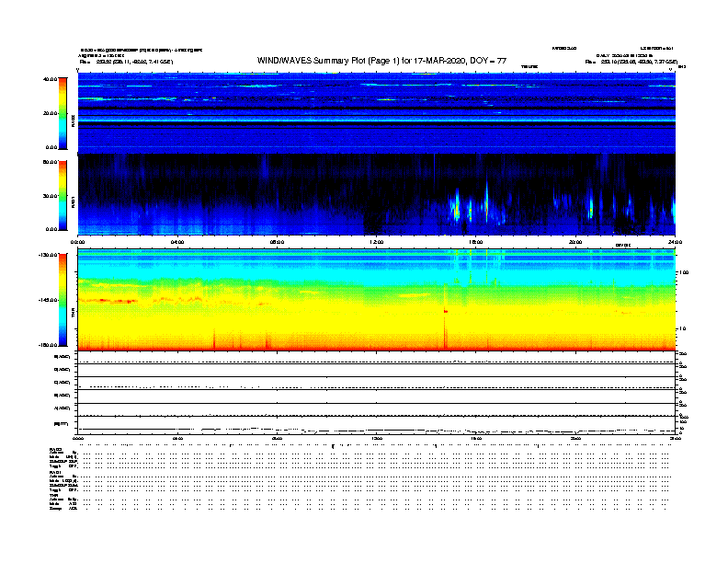
Task: Click the 100 label on TNR right axis
Action: coord(684,272)
